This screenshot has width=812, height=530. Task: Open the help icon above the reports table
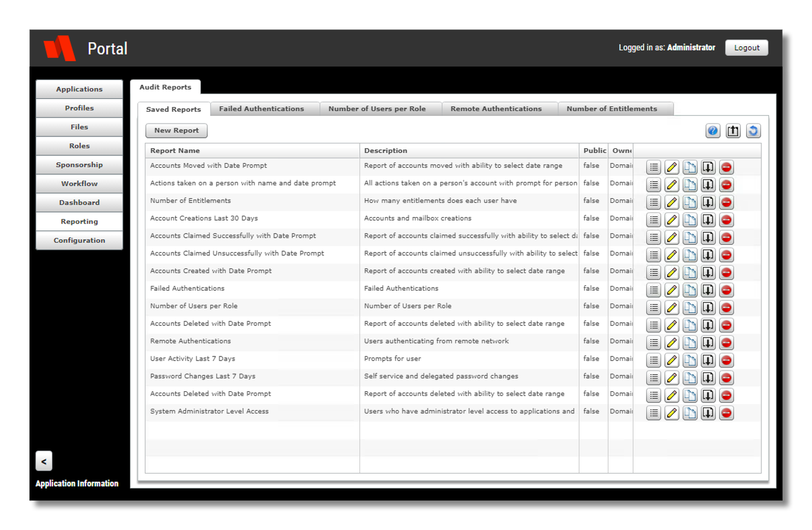point(713,131)
